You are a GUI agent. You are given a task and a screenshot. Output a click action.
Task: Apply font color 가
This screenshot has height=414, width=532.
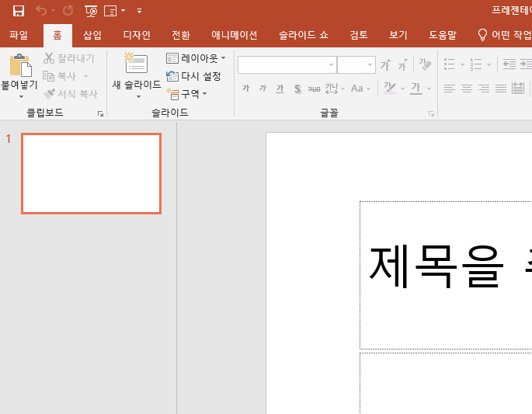click(x=416, y=89)
